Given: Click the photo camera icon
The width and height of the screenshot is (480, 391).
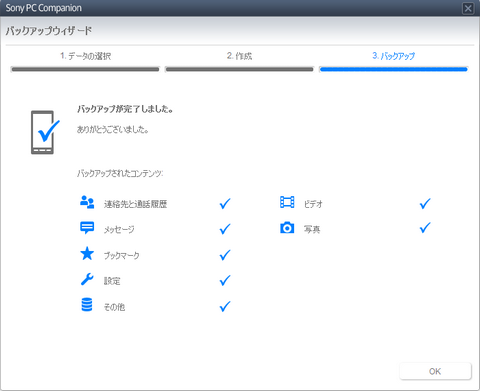Looking at the screenshot, I should tap(287, 228).
